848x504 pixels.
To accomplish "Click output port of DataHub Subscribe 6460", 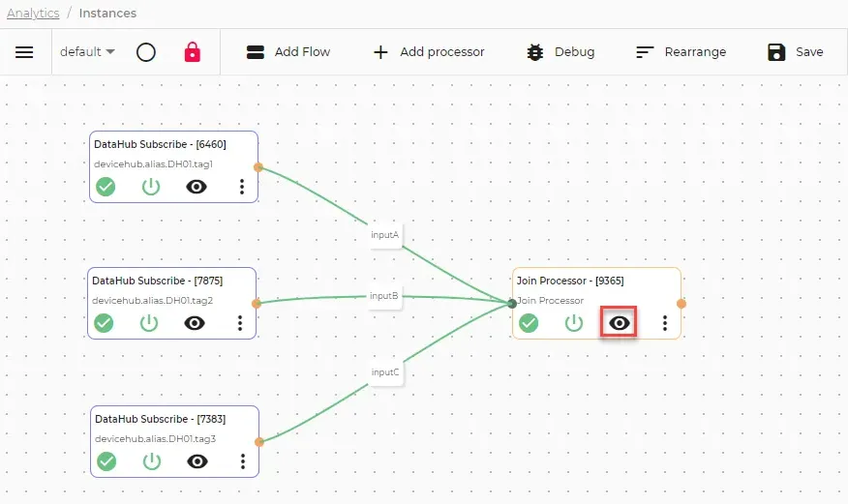I will click(x=258, y=167).
